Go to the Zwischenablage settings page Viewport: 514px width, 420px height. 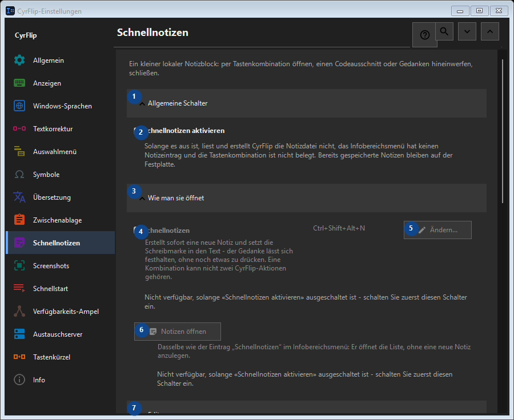[61, 220]
